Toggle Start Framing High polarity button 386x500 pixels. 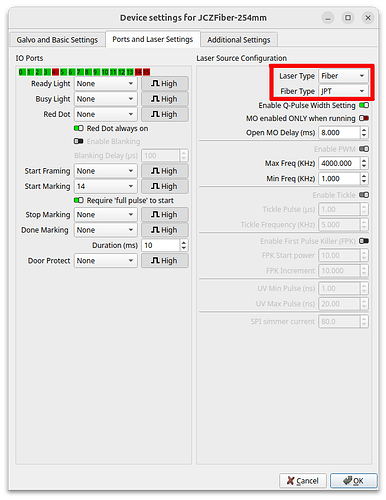(165, 171)
